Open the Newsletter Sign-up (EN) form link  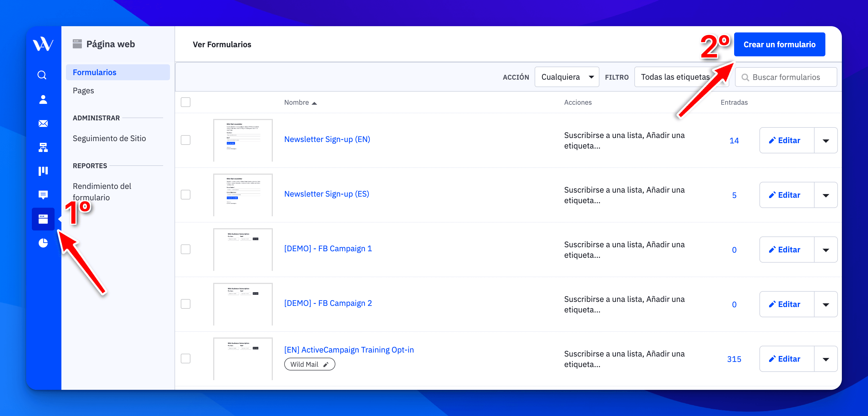click(x=327, y=139)
